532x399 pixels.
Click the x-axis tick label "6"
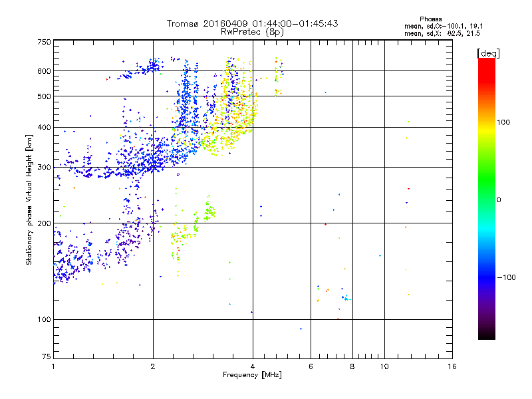click(x=311, y=366)
